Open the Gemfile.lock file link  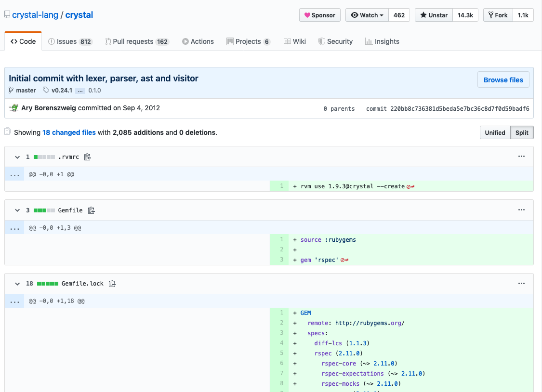(x=82, y=284)
